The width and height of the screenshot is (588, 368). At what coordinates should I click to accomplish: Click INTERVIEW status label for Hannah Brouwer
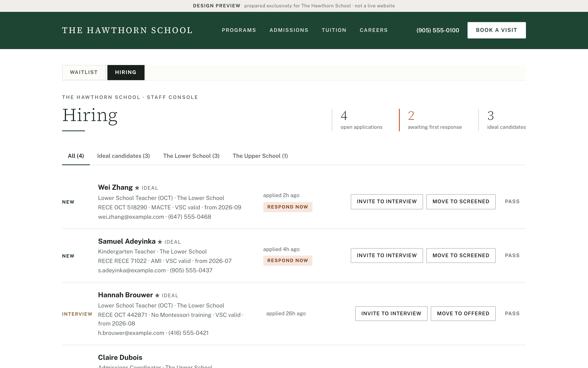(x=77, y=314)
